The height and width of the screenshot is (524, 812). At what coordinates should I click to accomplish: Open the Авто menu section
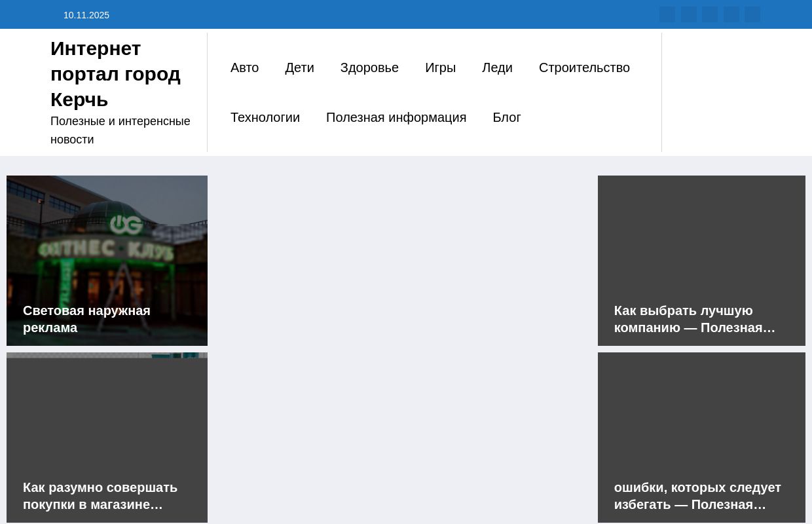coord(244,67)
